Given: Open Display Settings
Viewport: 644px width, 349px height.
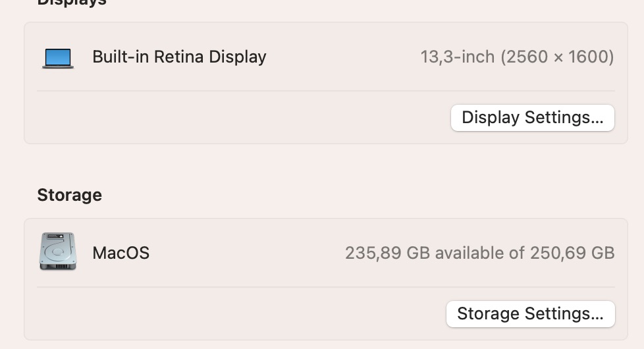Looking at the screenshot, I should pyautogui.click(x=532, y=118).
